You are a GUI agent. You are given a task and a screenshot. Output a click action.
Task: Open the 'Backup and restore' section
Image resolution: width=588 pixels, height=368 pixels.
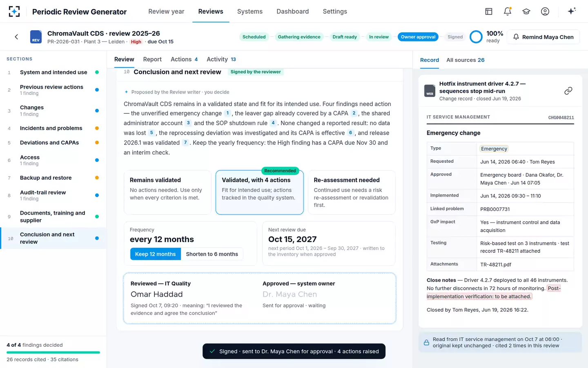[53, 178]
